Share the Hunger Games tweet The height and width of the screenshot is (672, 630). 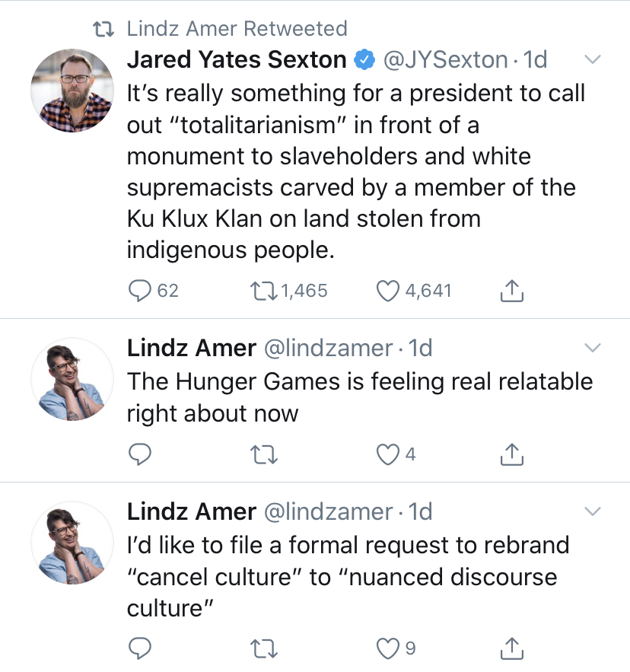(x=512, y=454)
